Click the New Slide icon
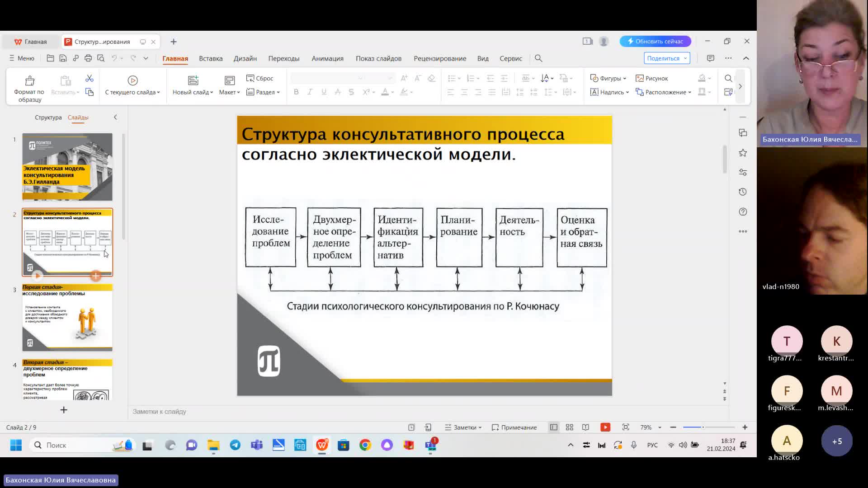 coord(193,80)
